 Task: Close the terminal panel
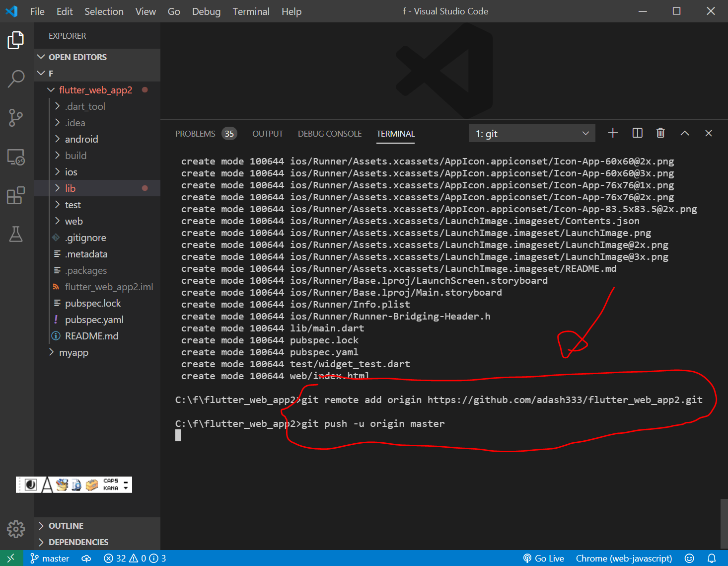tap(709, 133)
